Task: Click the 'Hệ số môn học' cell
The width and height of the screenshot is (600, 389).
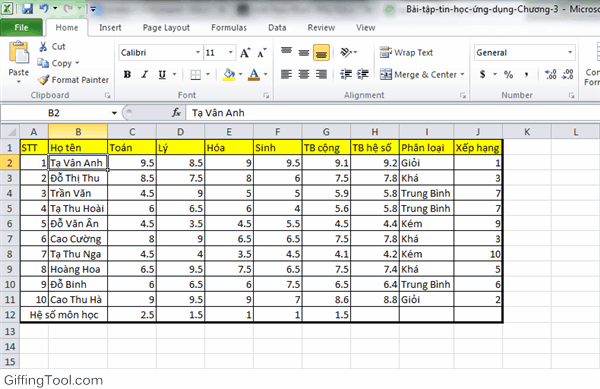Action: [64, 315]
